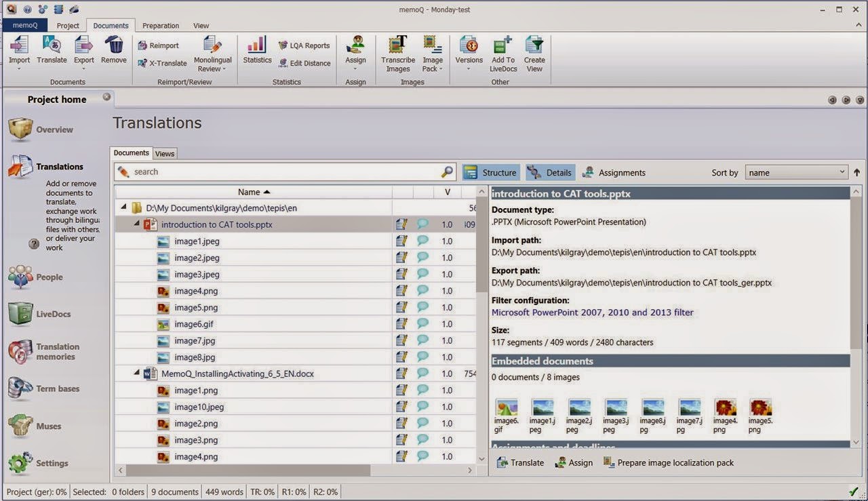Viewport: 868px width, 501px height.
Task: Select image5.png under introduction to CAT tools
Action: click(x=196, y=307)
